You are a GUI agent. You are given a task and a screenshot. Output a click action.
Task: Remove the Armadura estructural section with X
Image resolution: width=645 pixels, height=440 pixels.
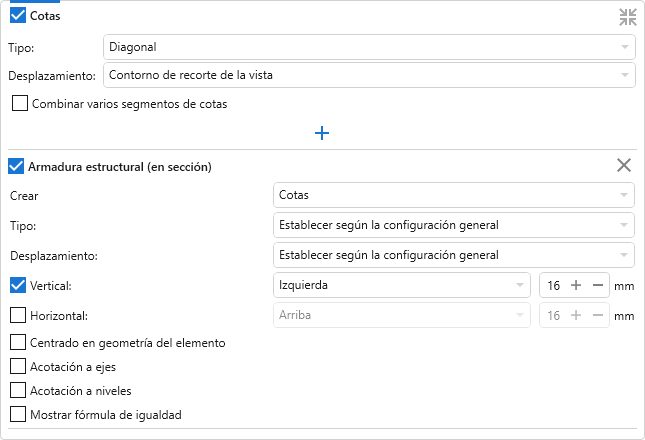(x=624, y=166)
